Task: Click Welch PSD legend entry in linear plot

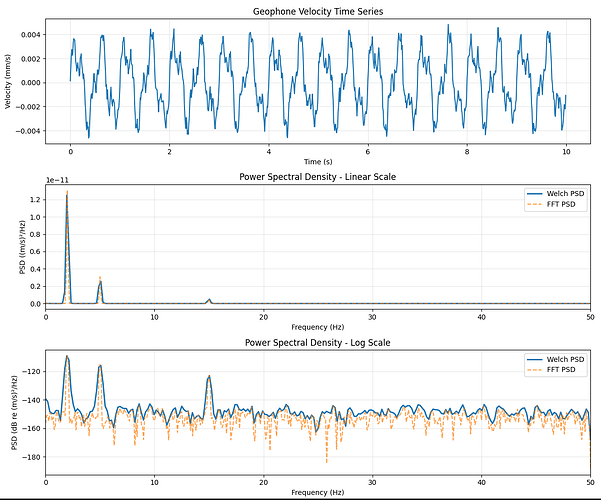Action: (x=562, y=192)
